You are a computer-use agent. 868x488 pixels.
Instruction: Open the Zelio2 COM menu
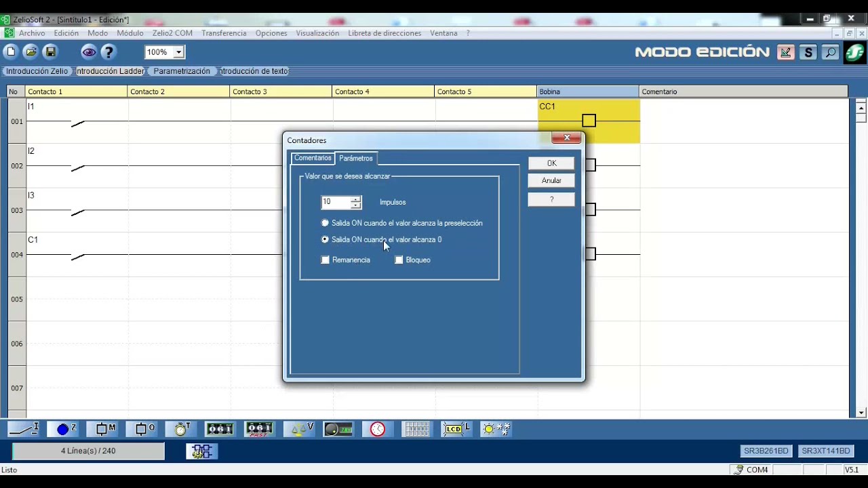click(172, 33)
